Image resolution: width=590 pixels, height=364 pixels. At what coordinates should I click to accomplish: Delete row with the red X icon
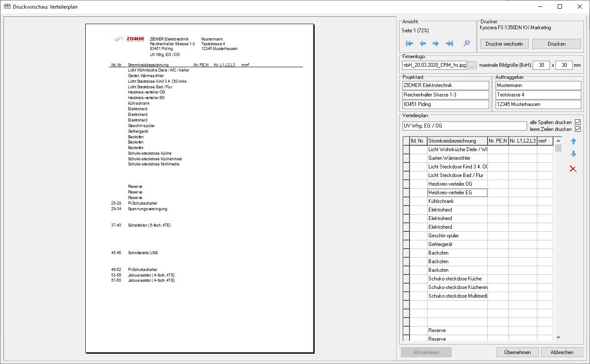coord(573,168)
